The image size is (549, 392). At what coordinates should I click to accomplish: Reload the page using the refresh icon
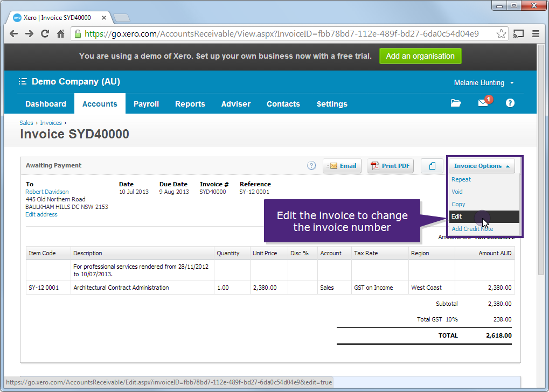[45, 33]
